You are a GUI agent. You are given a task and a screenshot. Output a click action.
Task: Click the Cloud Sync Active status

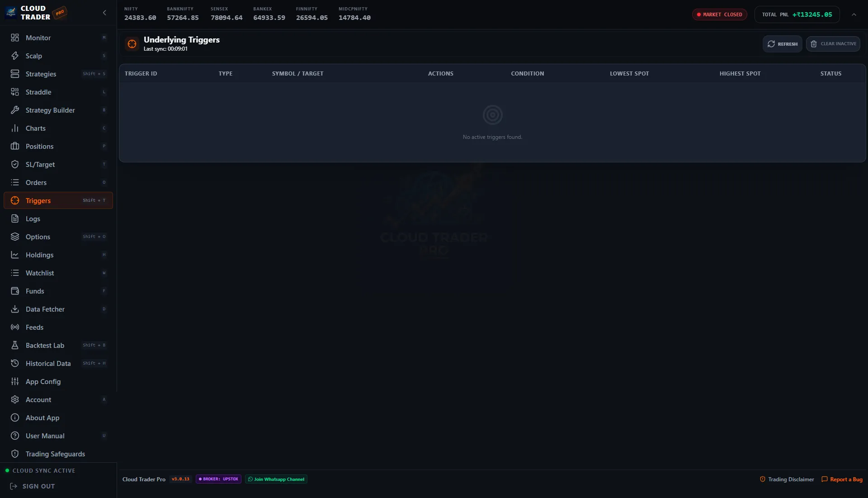[x=40, y=470]
